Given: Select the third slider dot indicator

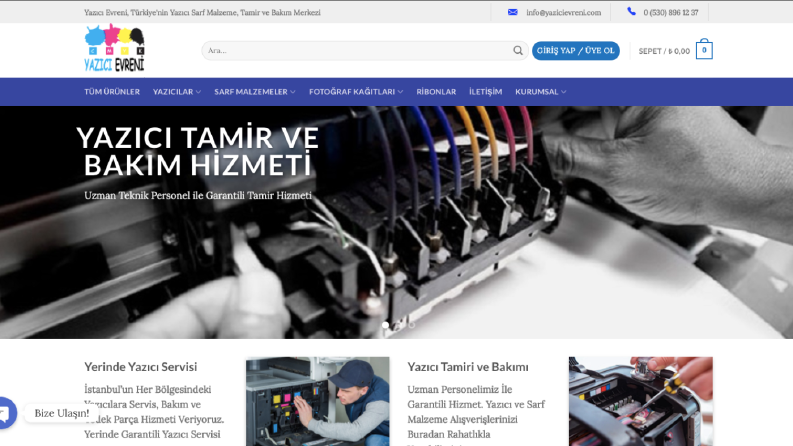Looking at the screenshot, I should pos(412,325).
